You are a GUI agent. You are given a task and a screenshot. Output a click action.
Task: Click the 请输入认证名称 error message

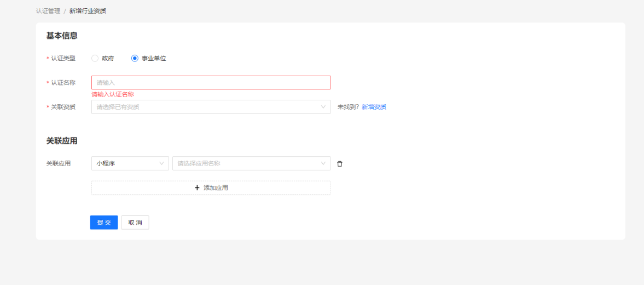point(113,94)
